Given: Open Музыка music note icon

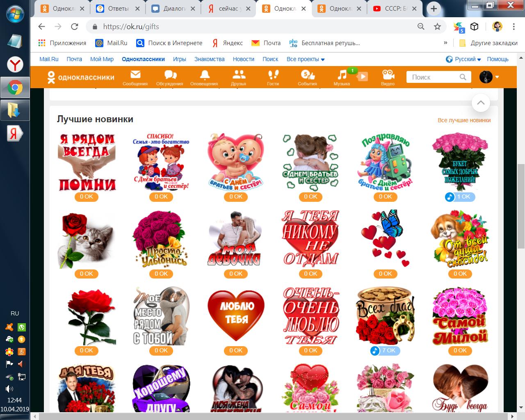Looking at the screenshot, I should pyautogui.click(x=342, y=77).
